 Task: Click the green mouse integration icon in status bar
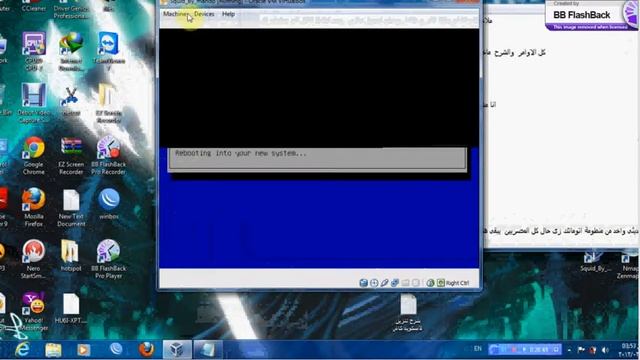pos(430,283)
